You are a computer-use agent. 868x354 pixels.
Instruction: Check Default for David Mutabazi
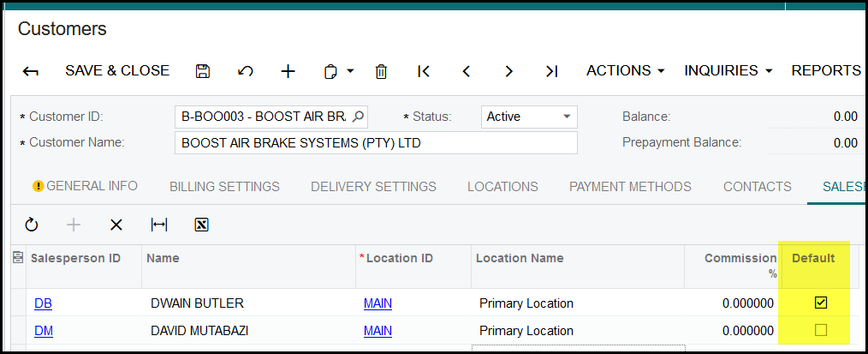(x=820, y=330)
